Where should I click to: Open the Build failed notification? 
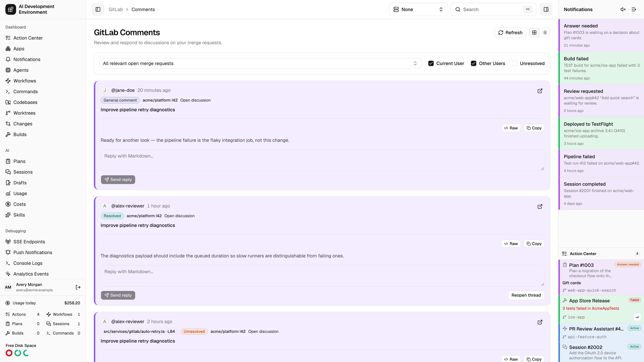click(601, 68)
